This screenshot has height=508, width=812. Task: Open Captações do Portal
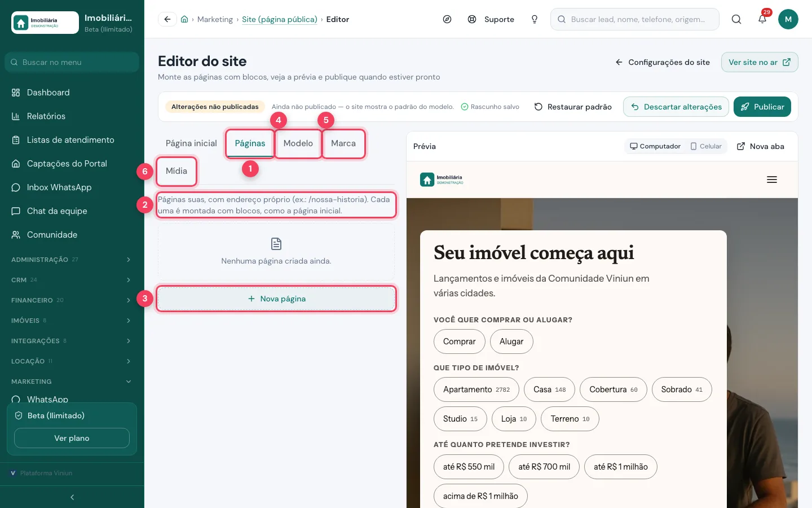tap(72, 164)
